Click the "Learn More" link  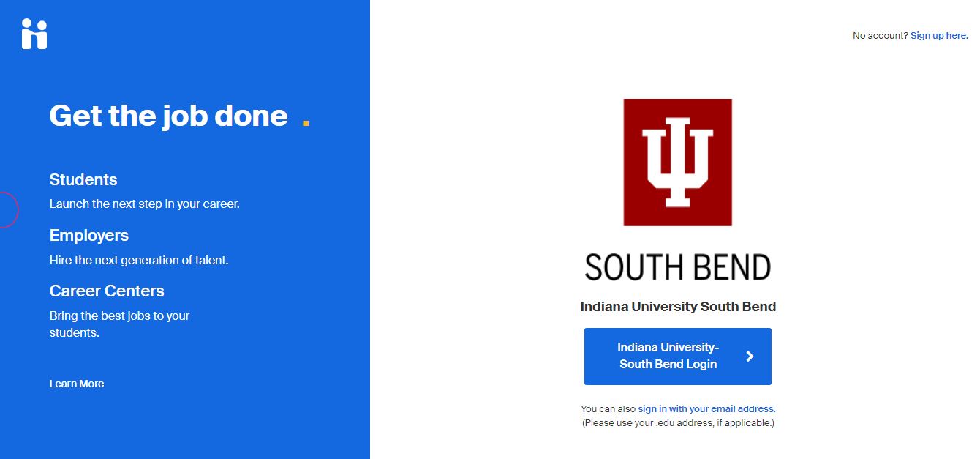76,383
